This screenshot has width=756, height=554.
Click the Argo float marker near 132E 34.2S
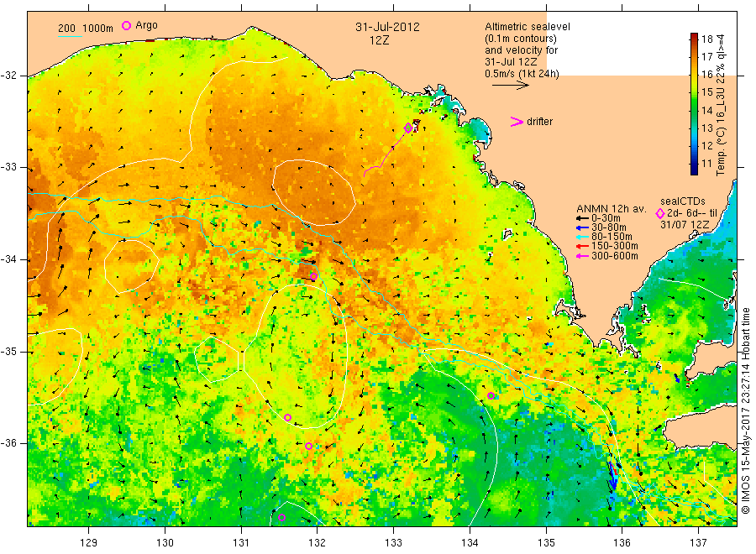click(313, 276)
